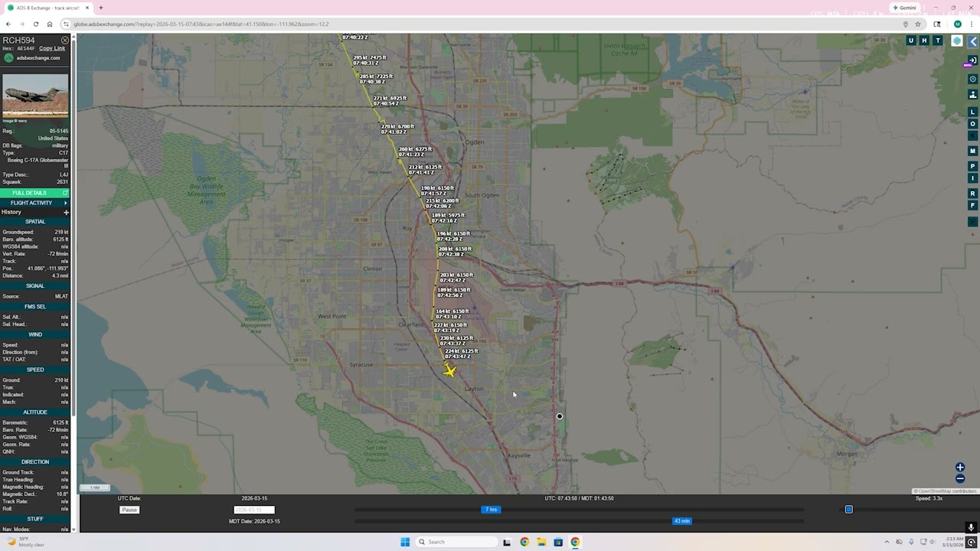Expand History with the plus icon
980x551 pixels.
[66, 213]
